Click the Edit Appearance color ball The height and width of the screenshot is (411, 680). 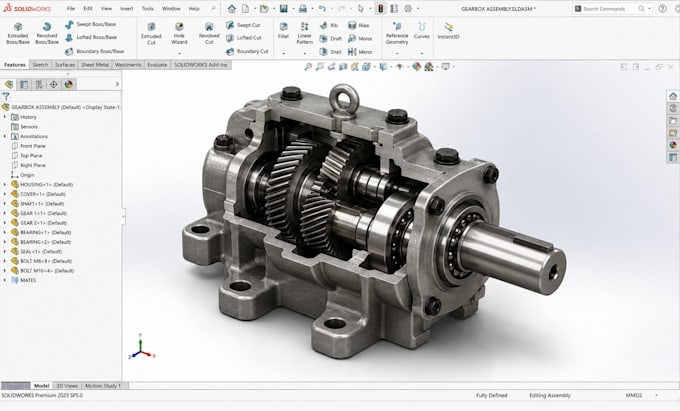(x=416, y=66)
